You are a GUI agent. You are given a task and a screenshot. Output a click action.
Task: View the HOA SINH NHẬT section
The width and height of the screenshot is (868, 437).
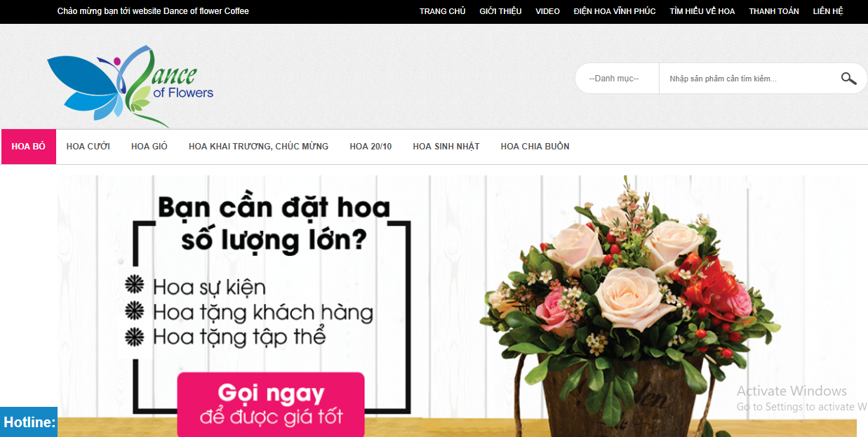(x=446, y=147)
